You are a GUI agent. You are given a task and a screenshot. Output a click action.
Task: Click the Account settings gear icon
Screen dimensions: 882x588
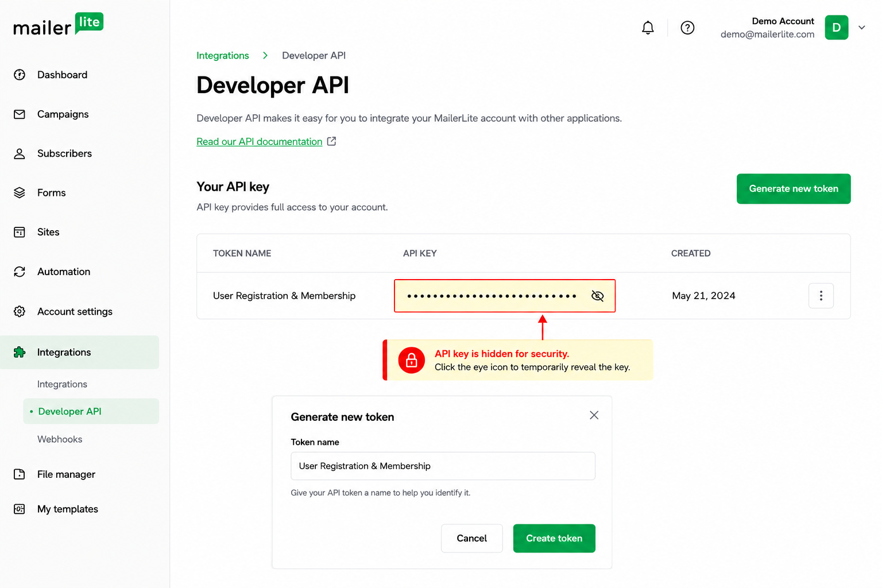[20, 311]
